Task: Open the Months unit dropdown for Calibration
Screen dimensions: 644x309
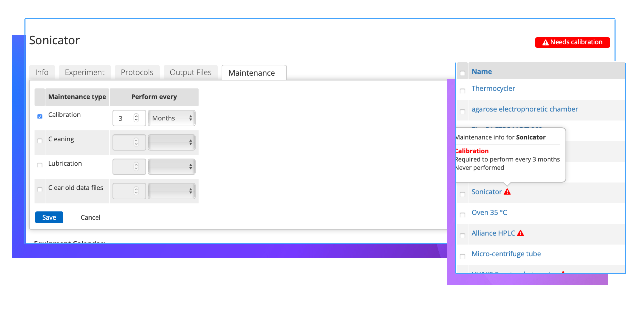Action: [172, 118]
